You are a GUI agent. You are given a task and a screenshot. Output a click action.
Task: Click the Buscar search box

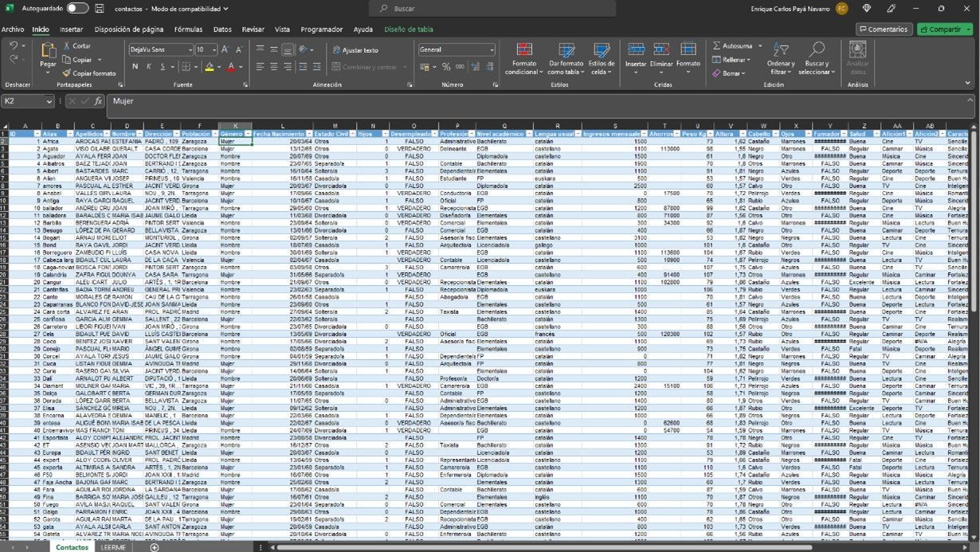(494, 8)
